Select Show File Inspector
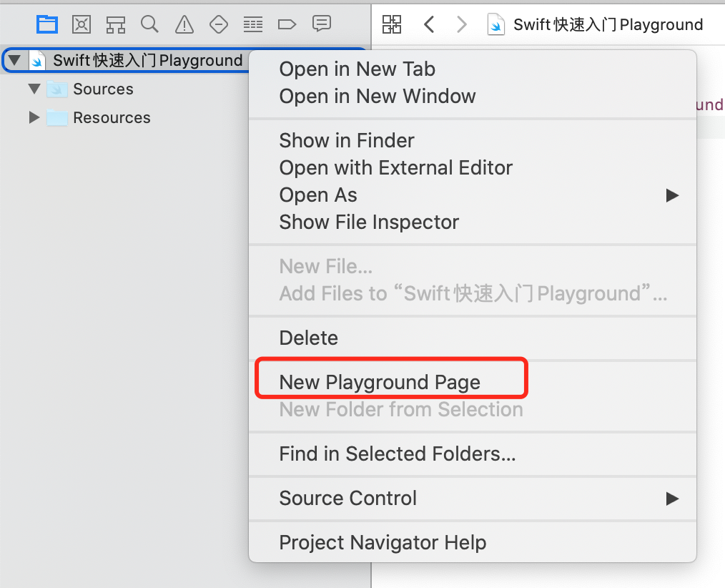This screenshot has width=725, height=588. point(369,222)
